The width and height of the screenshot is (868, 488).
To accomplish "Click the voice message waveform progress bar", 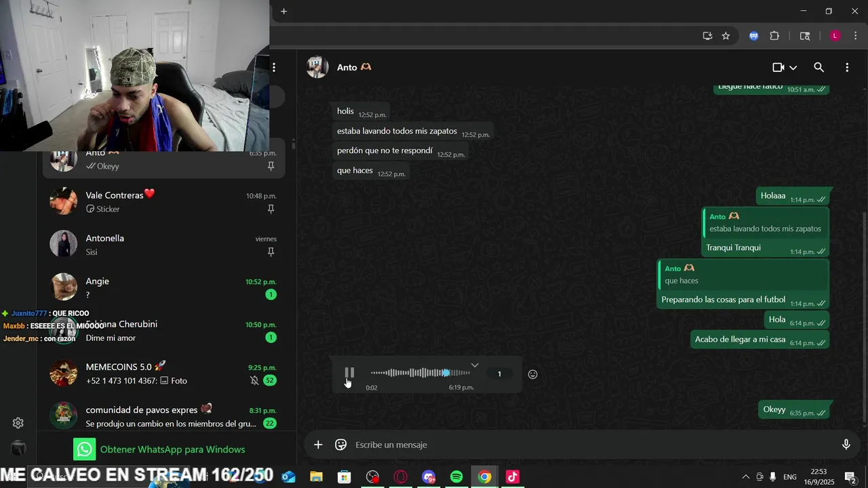I will (x=420, y=373).
